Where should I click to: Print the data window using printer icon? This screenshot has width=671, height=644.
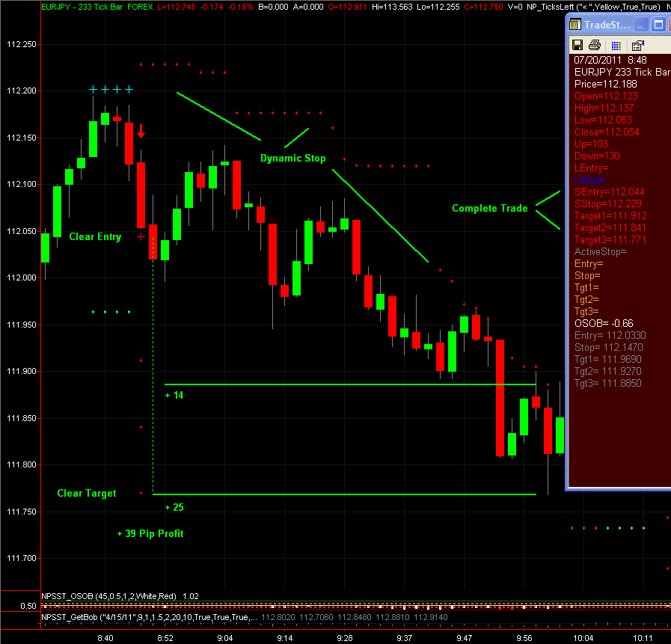tap(595, 45)
